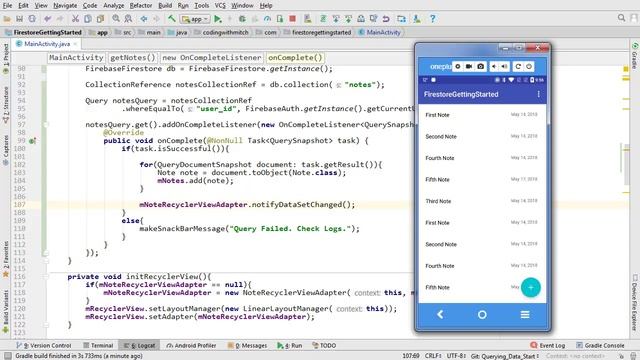This screenshot has height=360, width=640.
Task: Click the rotate icon in mirroring toolbar
Action: 518,67
